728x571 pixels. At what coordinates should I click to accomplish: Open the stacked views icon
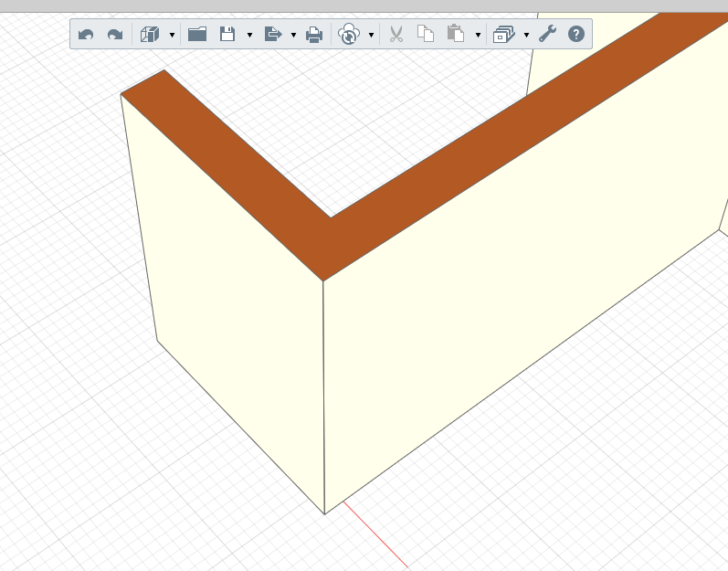504,35
